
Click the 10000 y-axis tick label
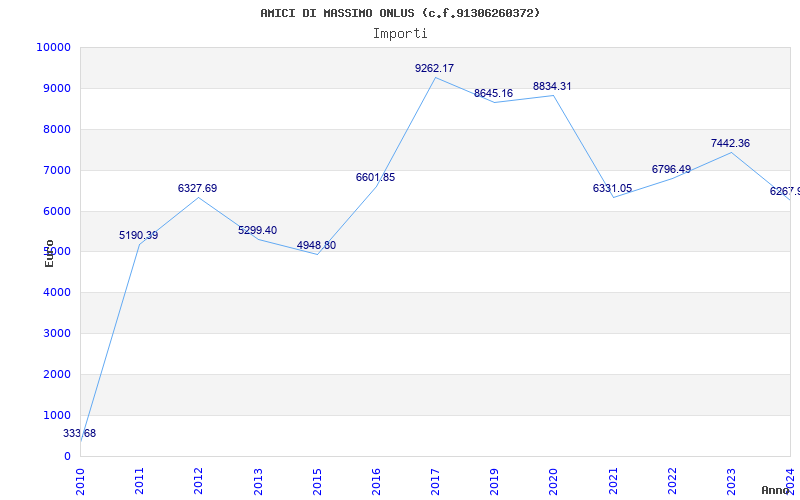click(x=53, y=47)
